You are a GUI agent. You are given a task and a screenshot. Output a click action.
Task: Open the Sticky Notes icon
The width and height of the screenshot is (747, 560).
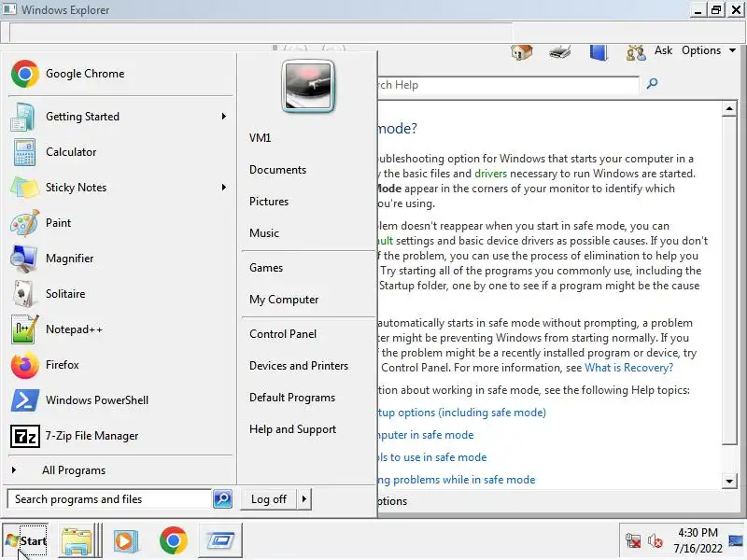coord(24,188)
